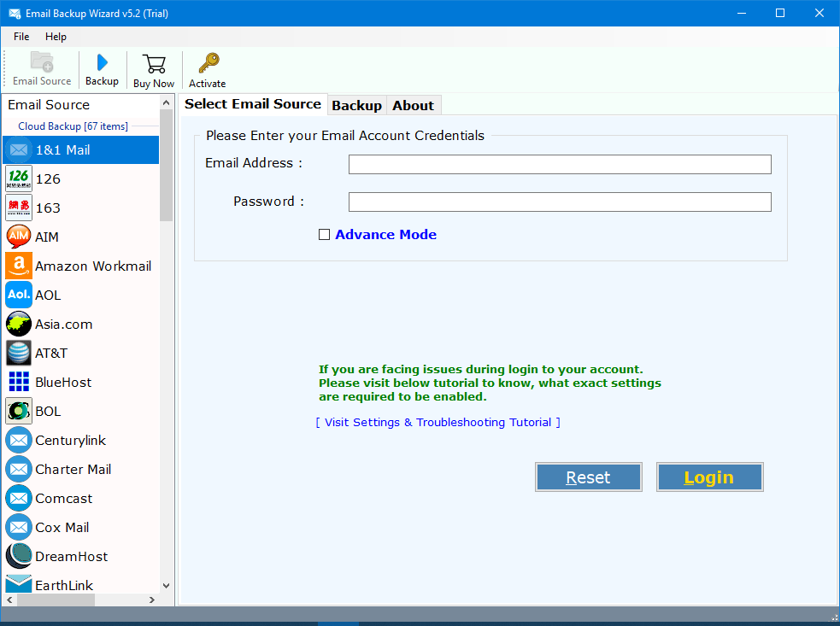
Task: Focus the Email Address input field
Action: click(560, 164)
